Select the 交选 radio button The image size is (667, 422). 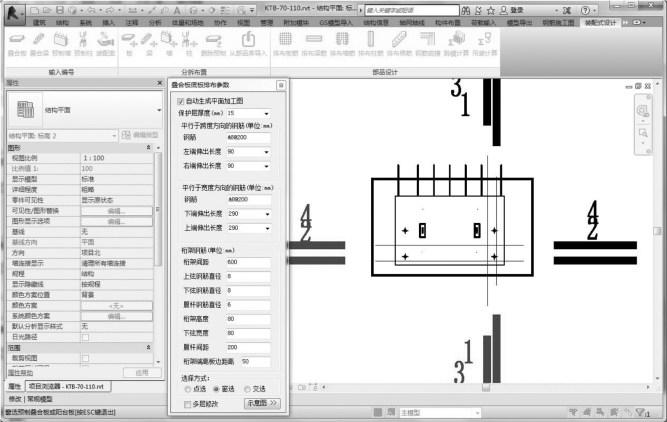(247, 389)
